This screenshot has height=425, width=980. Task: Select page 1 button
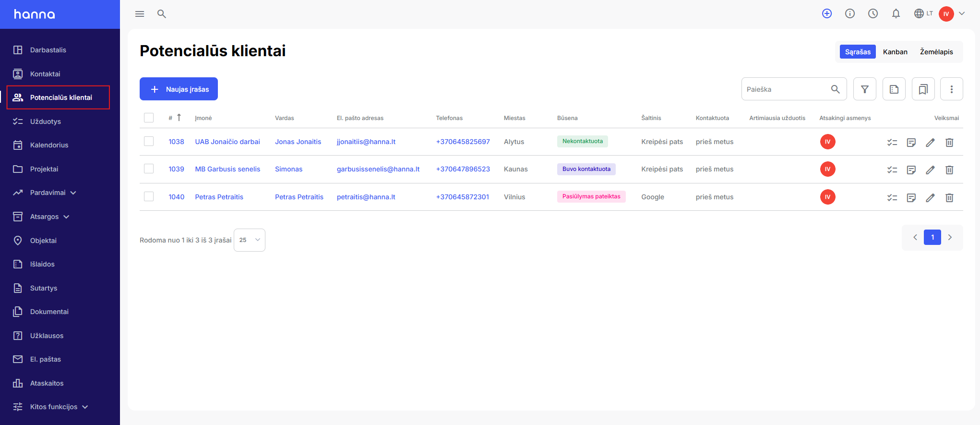click(x=932, y=237)
